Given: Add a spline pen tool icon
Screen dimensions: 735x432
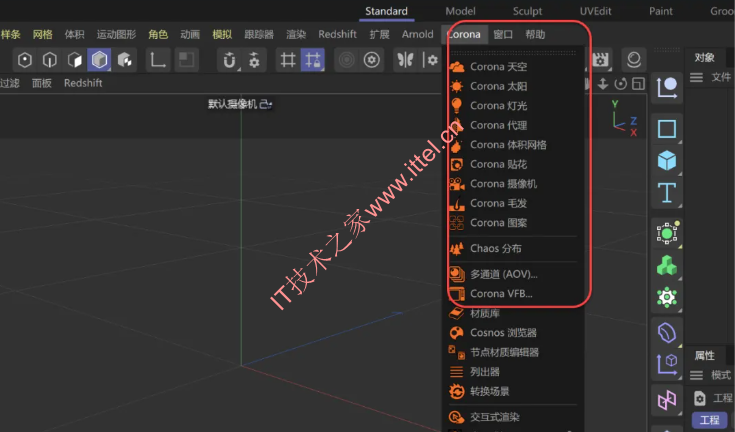Looking at the screenshot, I should 667,88.
